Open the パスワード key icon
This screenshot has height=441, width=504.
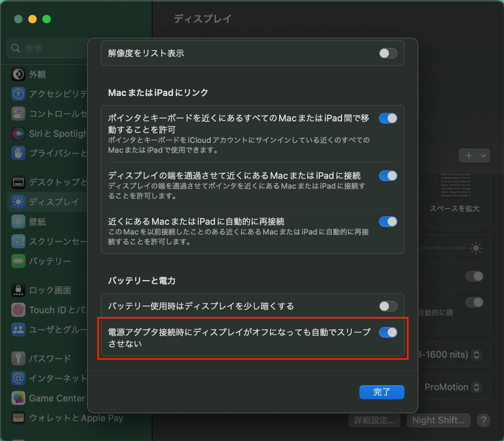coord(18,358)
